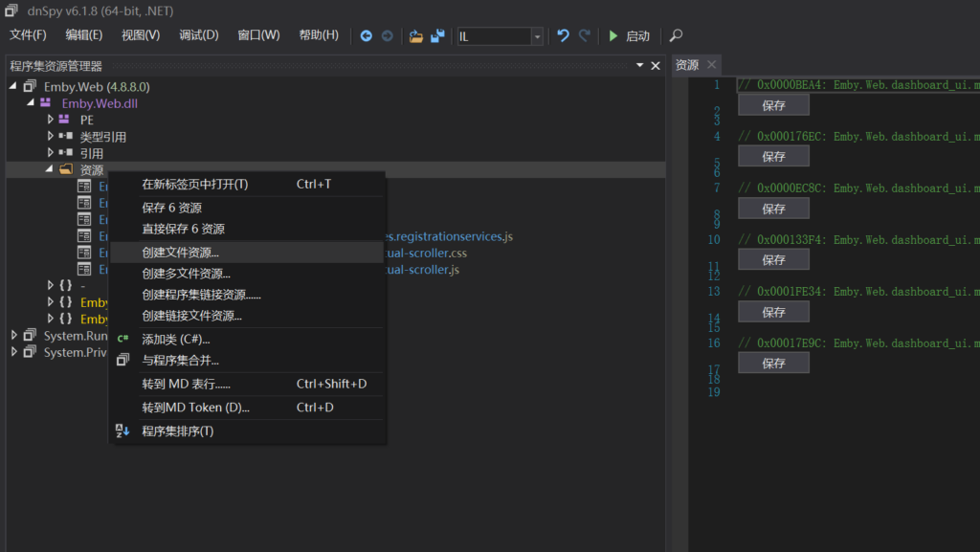Open a file with the folder icon
The width and height of the screenshot is (980, 552).
pyautogui.click(x=415, y=36)
